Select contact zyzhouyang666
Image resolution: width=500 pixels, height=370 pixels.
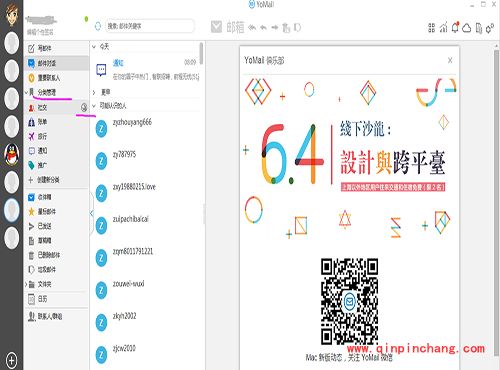click(x=146, y=128)
